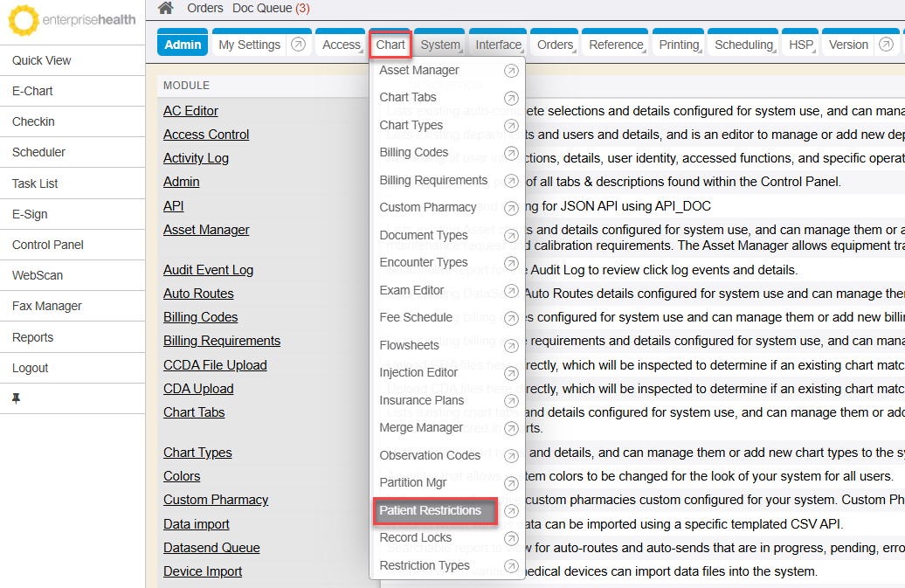Open the Scheduling dropdown tab
This screenshot has height=588, width=905.
743,45
